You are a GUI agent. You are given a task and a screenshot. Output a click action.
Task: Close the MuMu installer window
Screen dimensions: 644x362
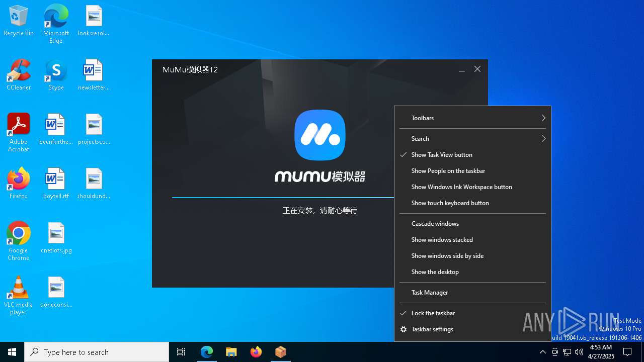(x=477, y=69)
